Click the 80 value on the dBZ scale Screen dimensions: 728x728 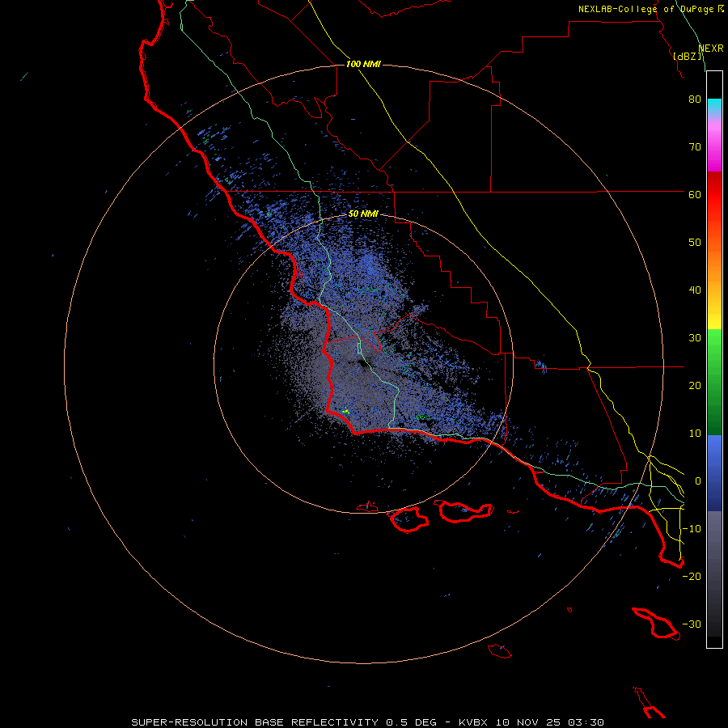(x=695, y=99)
